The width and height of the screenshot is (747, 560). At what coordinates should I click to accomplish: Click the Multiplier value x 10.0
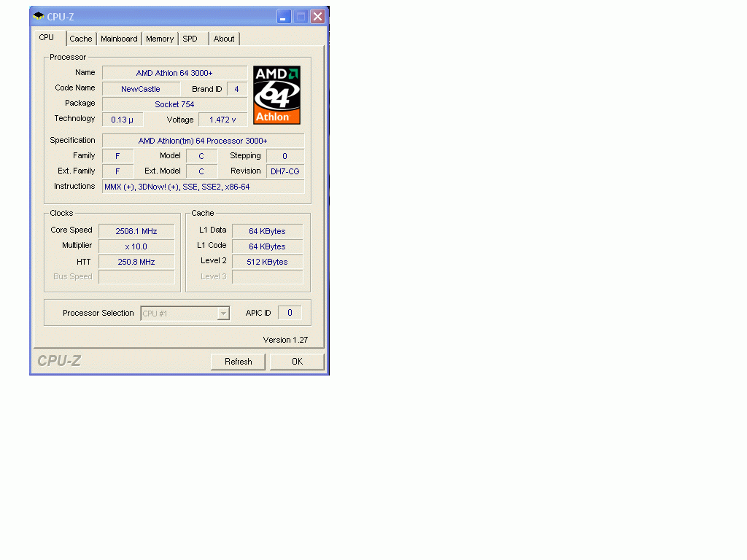(x=136, y=246)
